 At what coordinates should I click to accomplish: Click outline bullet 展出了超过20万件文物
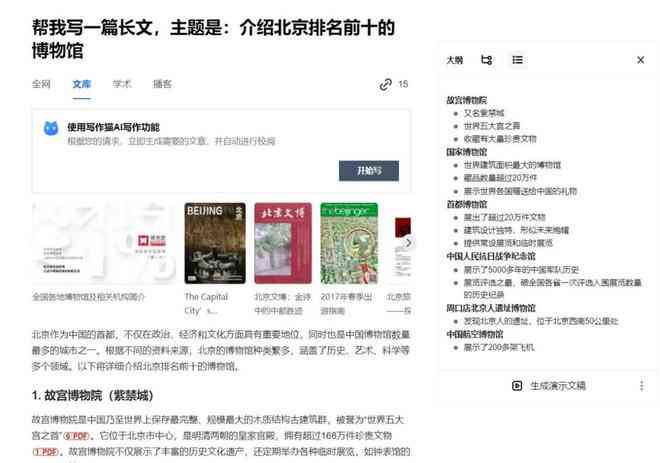click(x=504, y=217)
